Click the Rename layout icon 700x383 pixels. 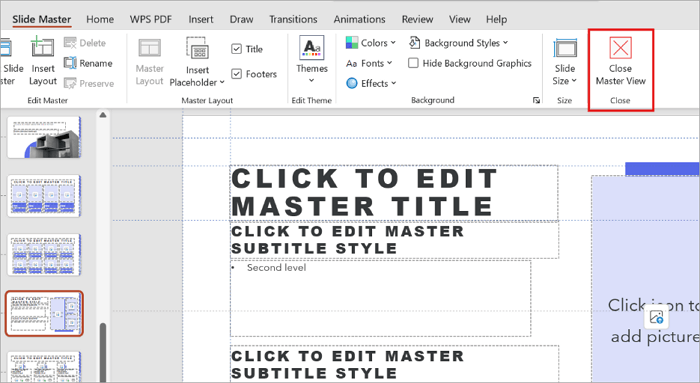70,63
